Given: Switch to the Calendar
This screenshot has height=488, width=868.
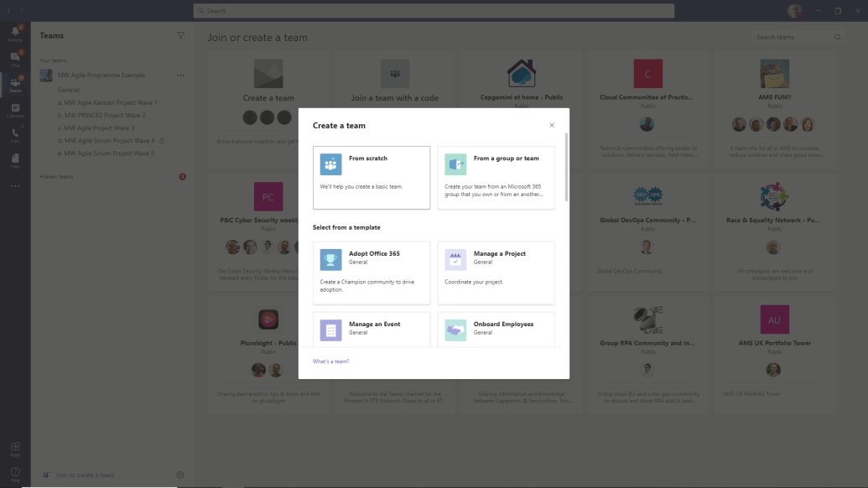Looking at the screenshot, I should pos(14,108).
